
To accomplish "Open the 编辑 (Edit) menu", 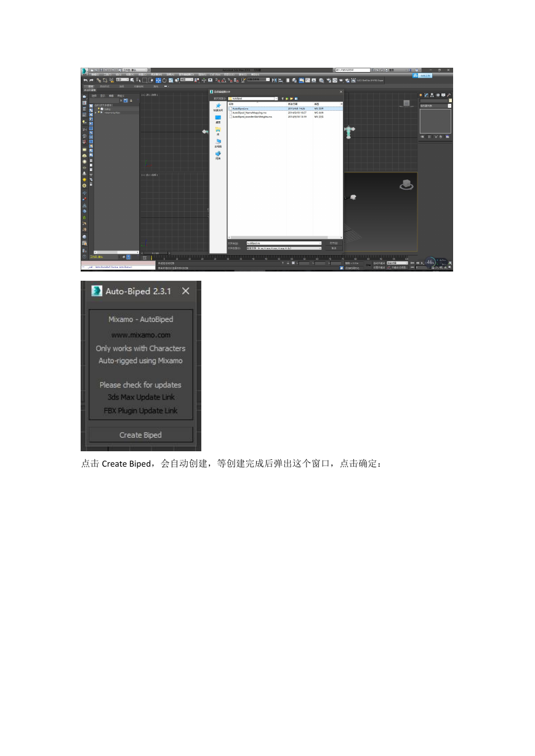I will [95, 75].
